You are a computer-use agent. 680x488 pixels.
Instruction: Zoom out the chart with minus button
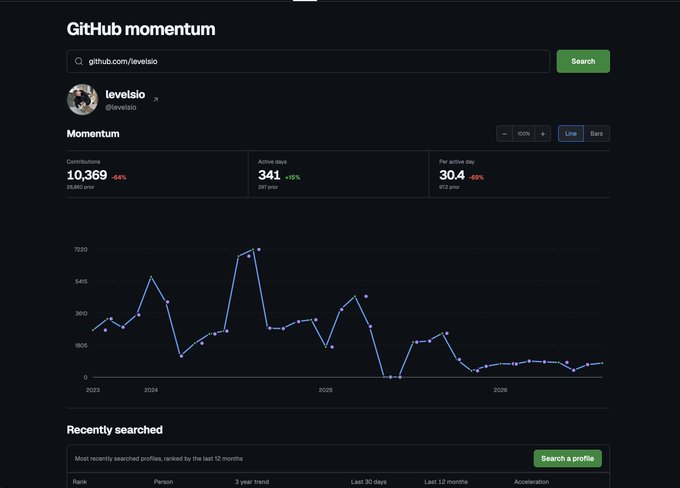(x=504, y=134)
